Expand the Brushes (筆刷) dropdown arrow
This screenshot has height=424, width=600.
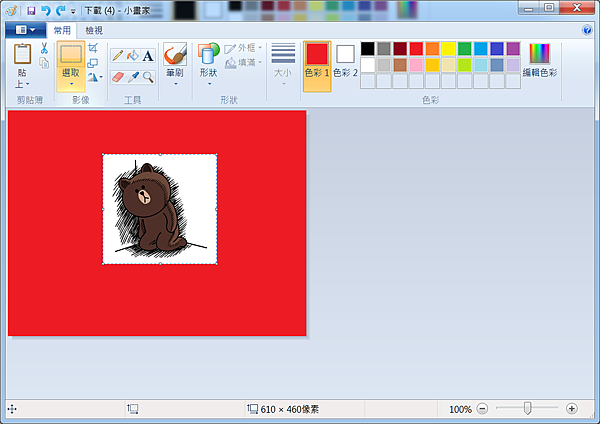click(176, 84)
